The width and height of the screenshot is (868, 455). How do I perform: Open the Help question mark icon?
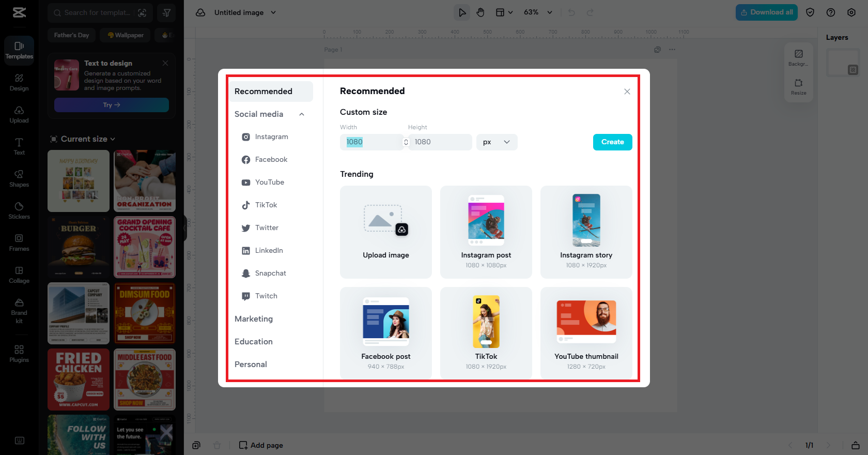[x=831, y=12]
